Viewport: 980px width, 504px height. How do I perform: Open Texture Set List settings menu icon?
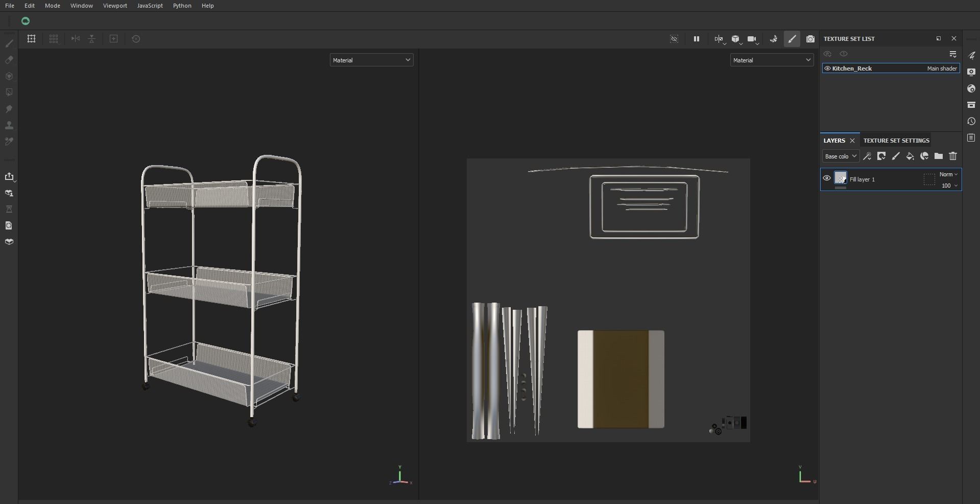(x=953, y=54)
